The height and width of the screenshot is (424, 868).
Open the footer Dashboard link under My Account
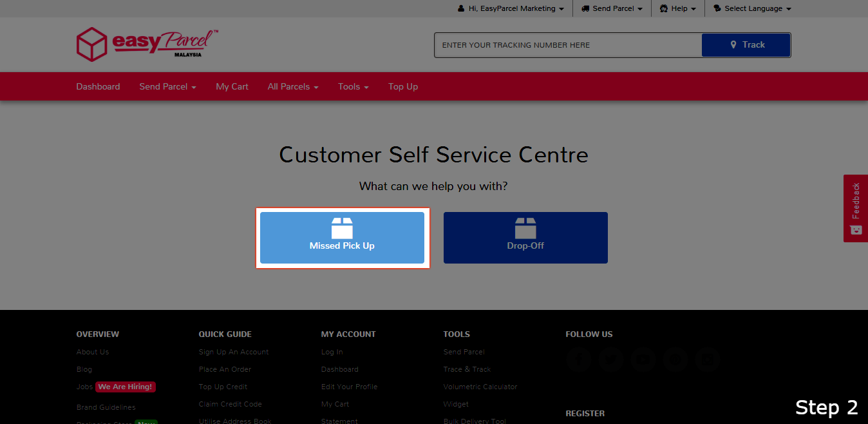[x=340, y=369]
